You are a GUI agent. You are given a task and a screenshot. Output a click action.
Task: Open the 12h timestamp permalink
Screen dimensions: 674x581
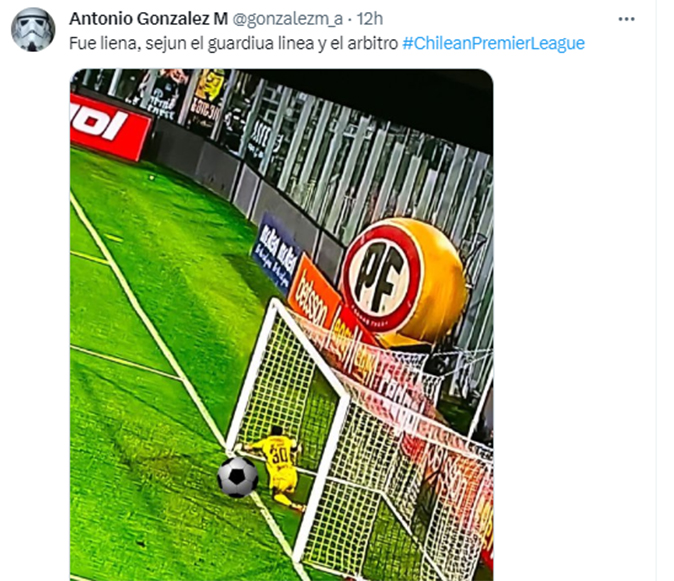tap(370, 19)
